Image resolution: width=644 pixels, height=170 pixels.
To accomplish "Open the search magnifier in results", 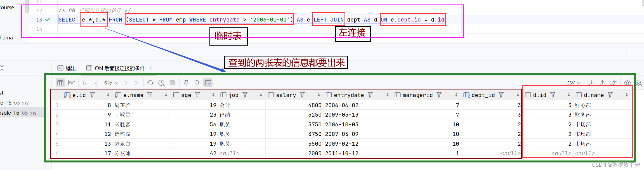I will tap(197, 83).
